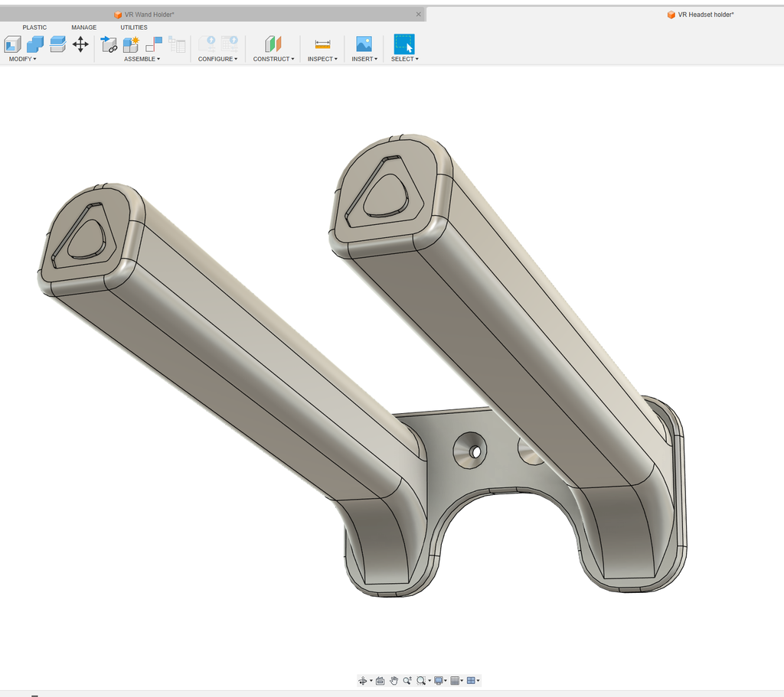Open the ASSEMBLE dropdown menu
The height and width of the screenshot is (697, 784).
(x=142, y=59)
